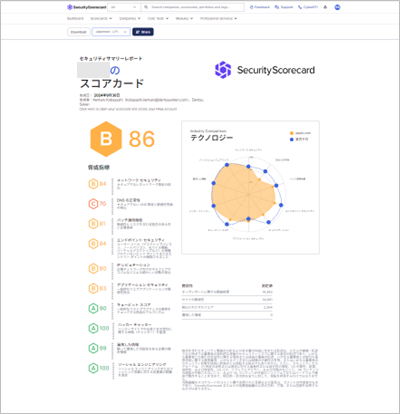Screen dimensions: 400x414
Task: Click the Download button
Action: click(78, 32)
